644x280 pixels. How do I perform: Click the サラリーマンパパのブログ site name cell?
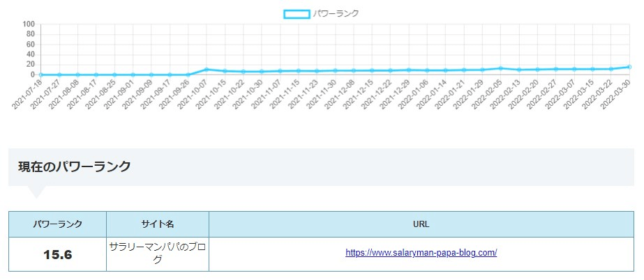click(157, 253)
